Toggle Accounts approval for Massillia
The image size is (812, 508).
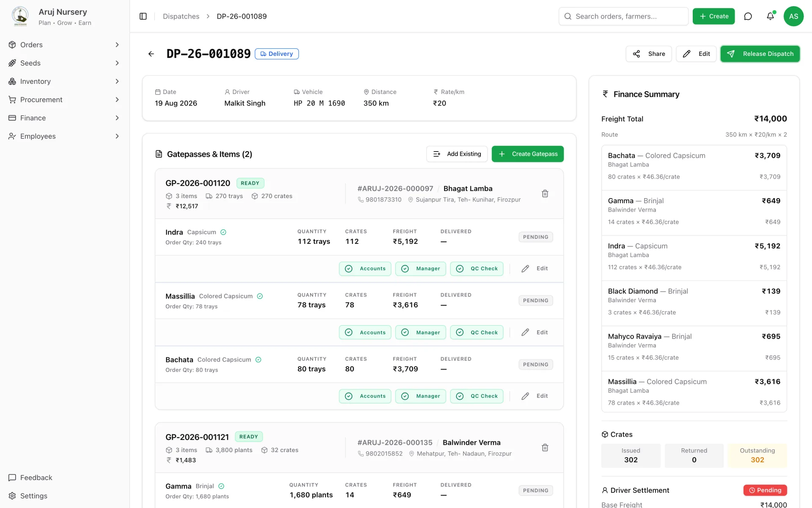pos(365,332)
